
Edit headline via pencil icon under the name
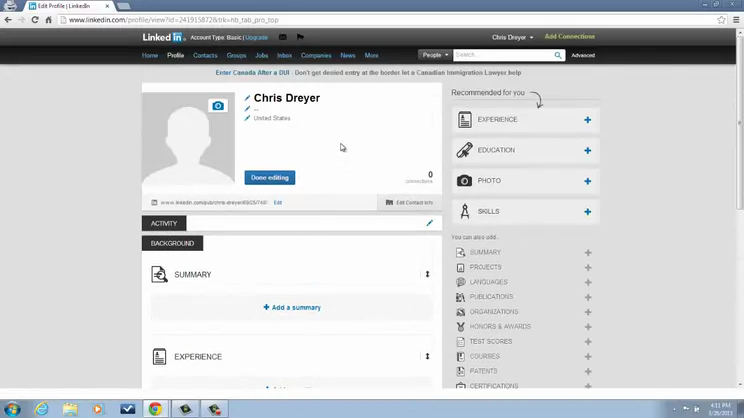tap(247, 109)
